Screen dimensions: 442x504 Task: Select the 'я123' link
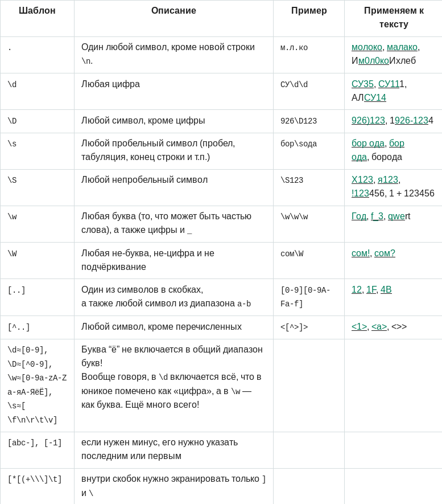tap(388, 180)
